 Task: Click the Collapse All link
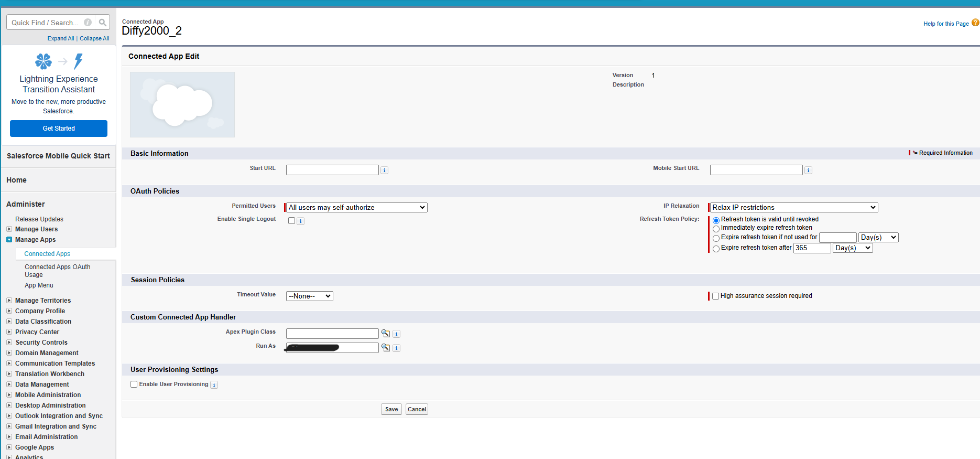pos(94,38)
